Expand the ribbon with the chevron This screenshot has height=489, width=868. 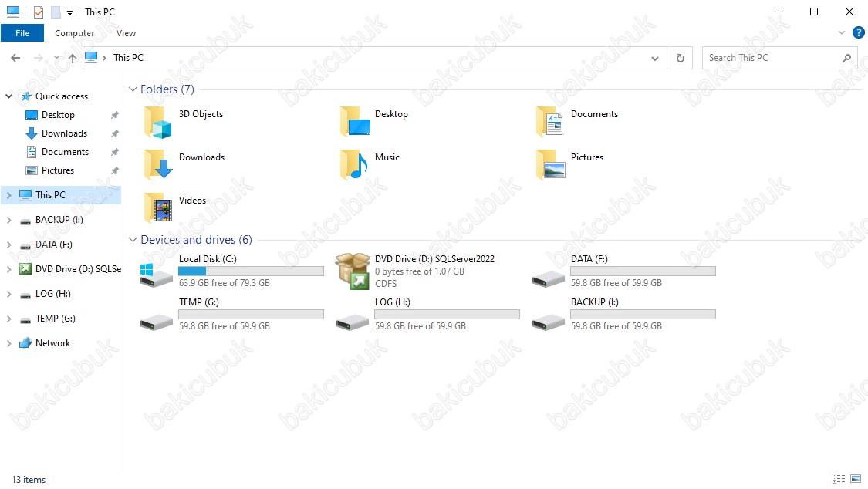point(842,32)
